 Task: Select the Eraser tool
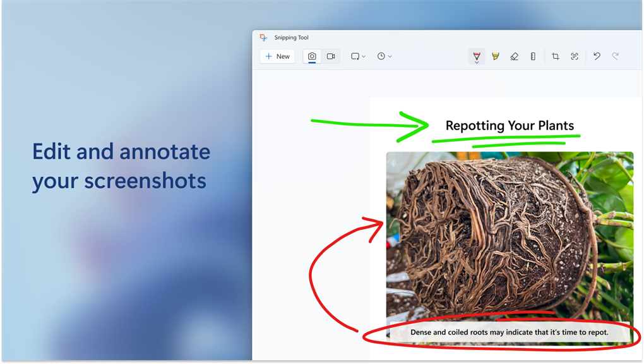(514, 56)
